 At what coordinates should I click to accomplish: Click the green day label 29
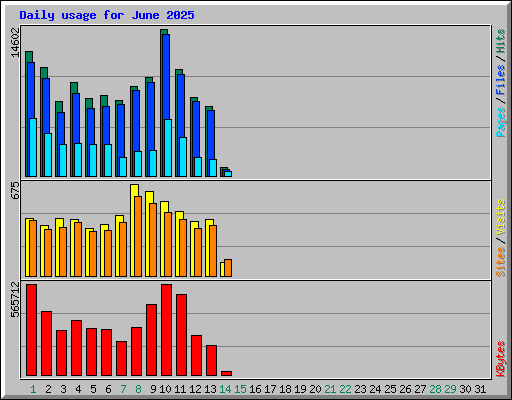(450, 389)
